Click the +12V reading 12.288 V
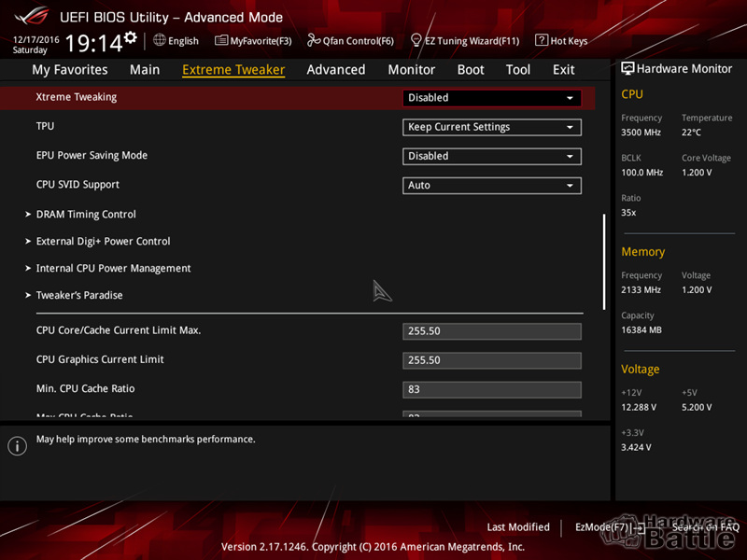Screen dimensions: 747x560 (x=639, y=408)
